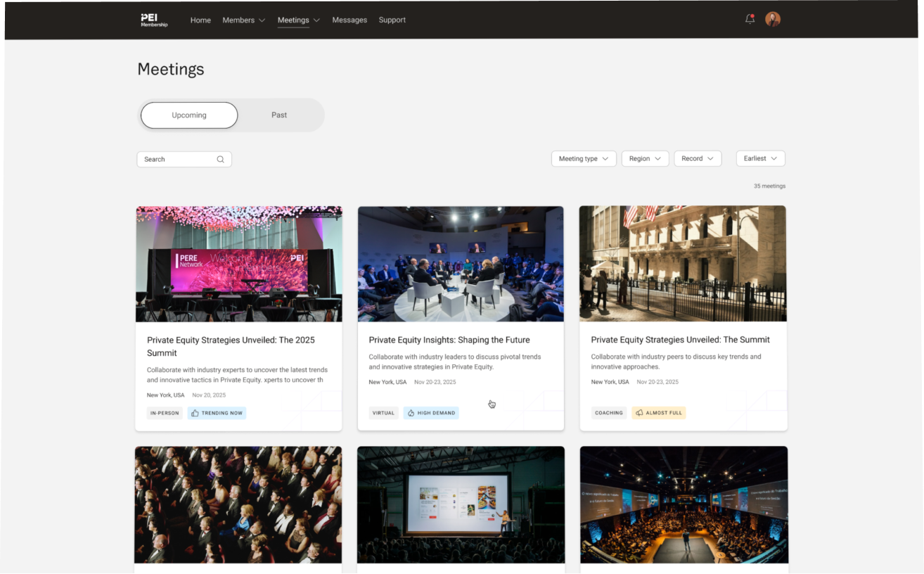
Task: Click the chevron next to Members
Action: (262, 20)
